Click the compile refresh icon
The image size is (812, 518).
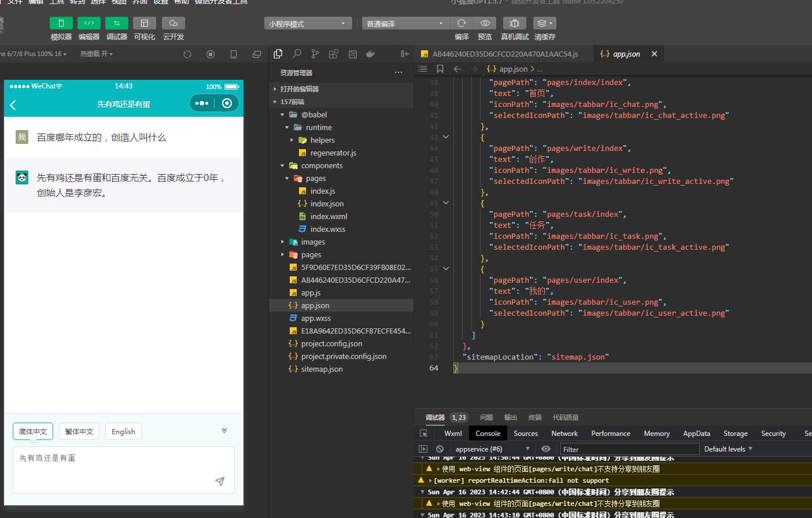click(462, 23)
